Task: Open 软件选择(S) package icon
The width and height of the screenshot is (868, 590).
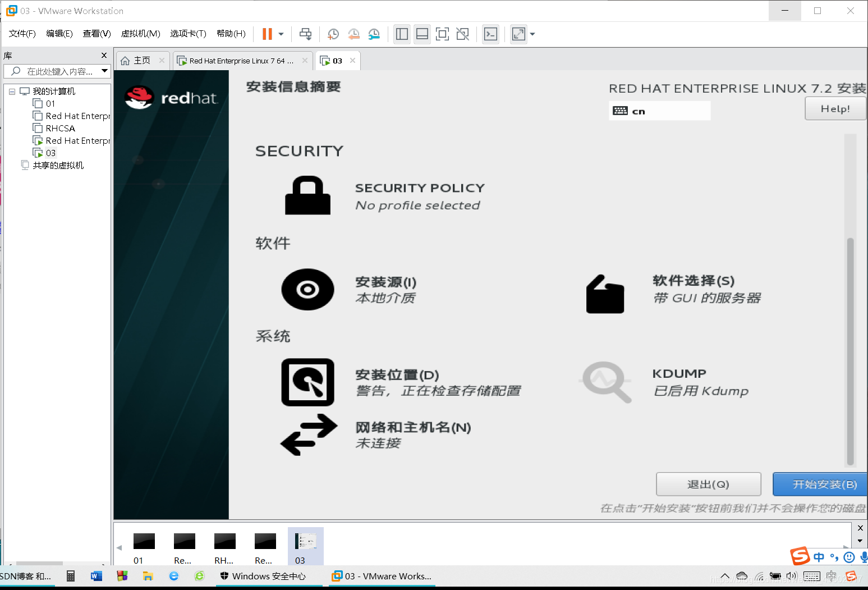Action: 605,294
